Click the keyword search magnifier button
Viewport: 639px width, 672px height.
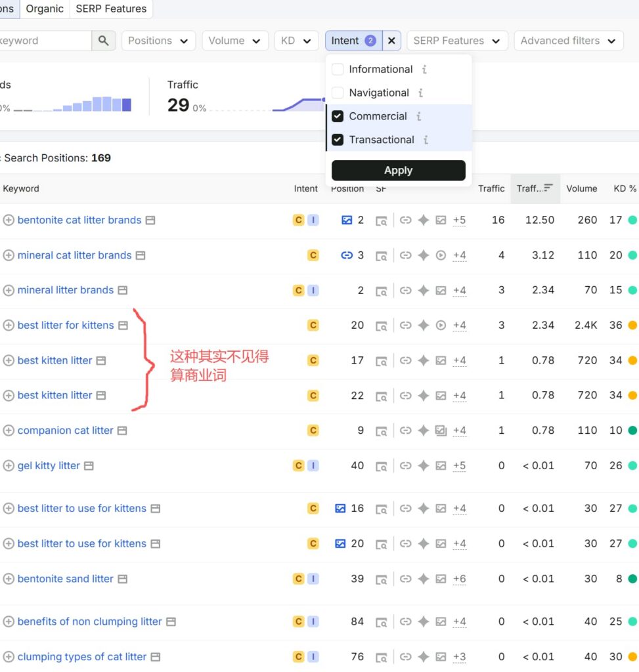tap(103, 41)
